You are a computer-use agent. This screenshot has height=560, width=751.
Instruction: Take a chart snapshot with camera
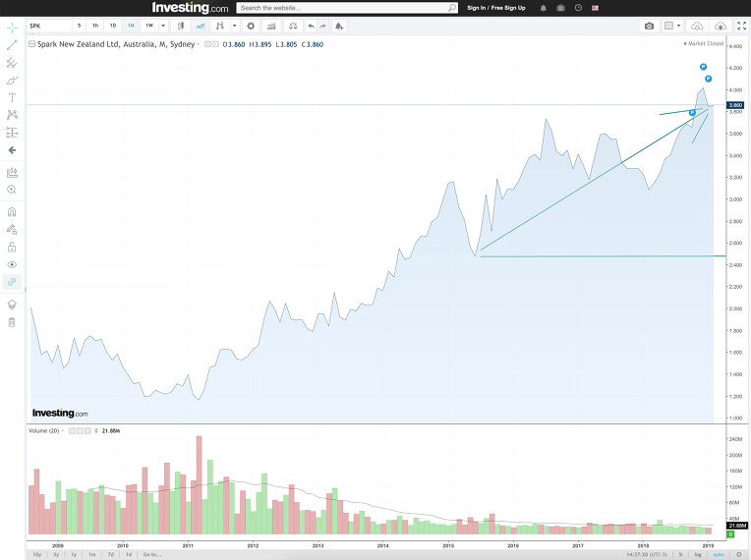(x=649, y=26)
